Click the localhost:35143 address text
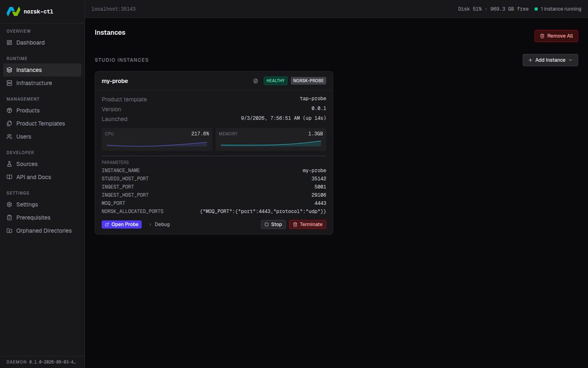 (x=114, y=9)
